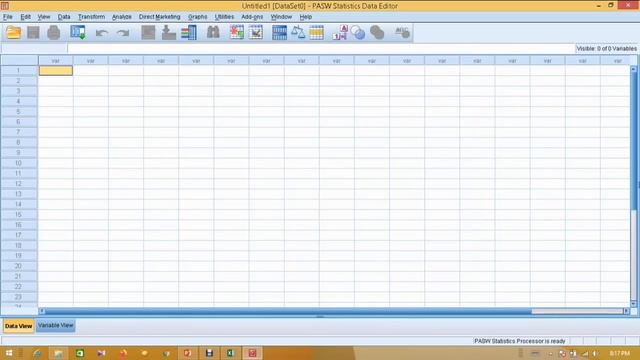Open PowerPoint from the taskbar

click(x=187, y=353)
